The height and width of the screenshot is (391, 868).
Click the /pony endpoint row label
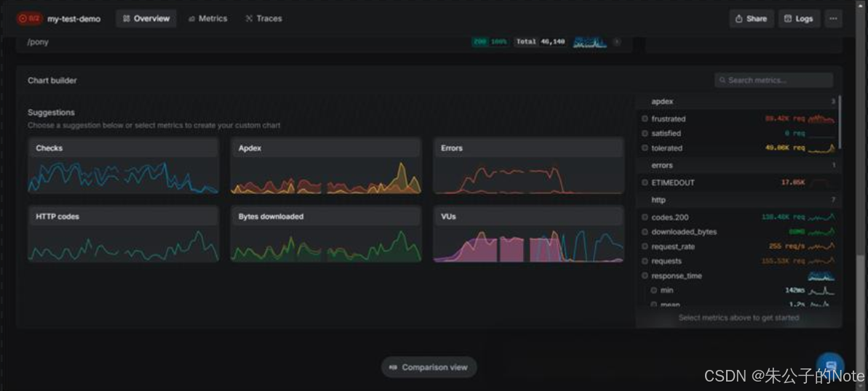38,42
